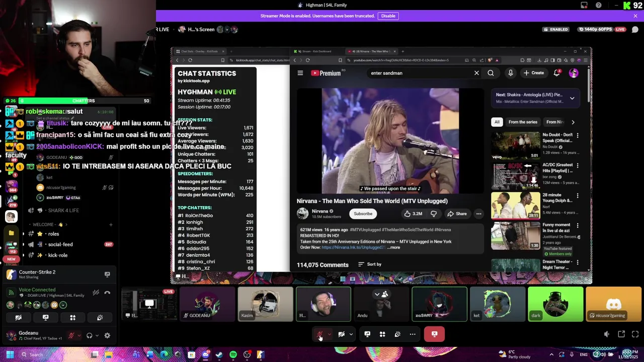Click share your screen icon in call controls
This screenshot has height=362, width=644.
367,334
